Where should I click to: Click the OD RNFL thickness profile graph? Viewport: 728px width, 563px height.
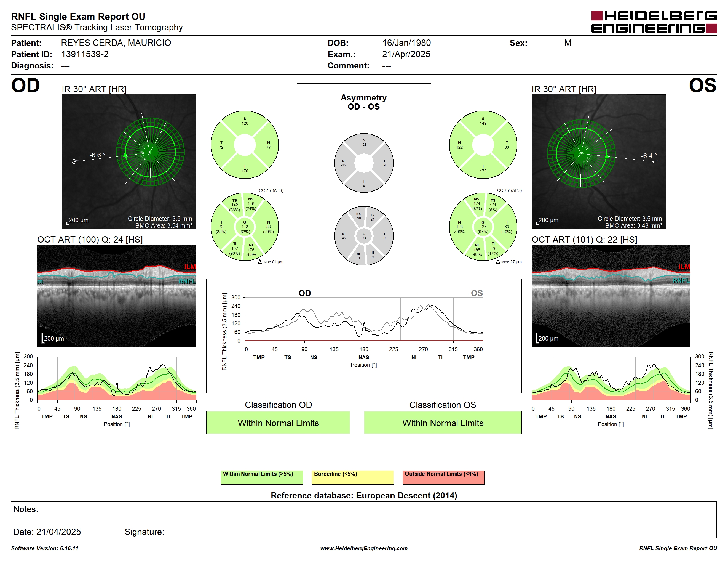(x=117, y=378)
